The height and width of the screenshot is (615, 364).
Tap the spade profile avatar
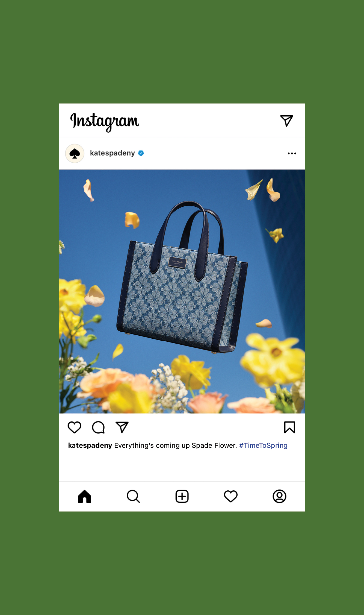click(x=75, y=153)
